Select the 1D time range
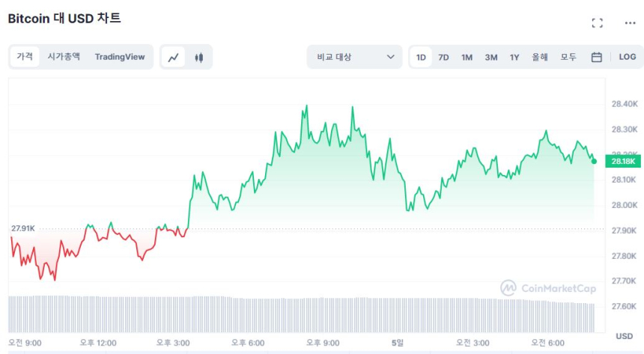 421,57
